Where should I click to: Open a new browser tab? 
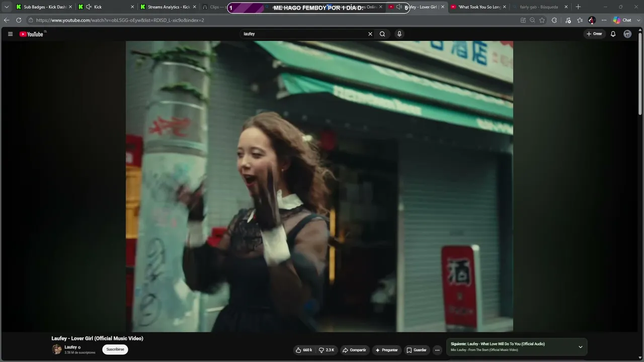pos(578,7)
